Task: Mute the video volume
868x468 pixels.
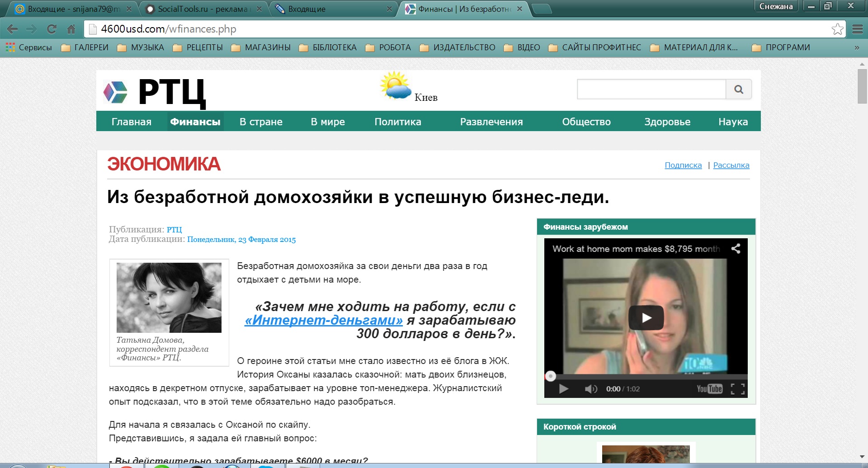Action: click(590, 389)
